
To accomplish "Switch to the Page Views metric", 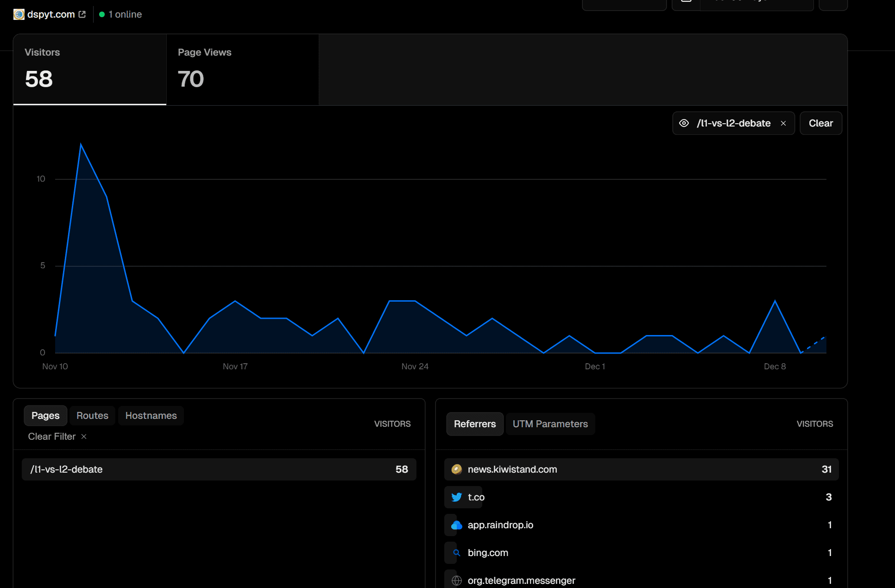I will [x=242, y=70].
